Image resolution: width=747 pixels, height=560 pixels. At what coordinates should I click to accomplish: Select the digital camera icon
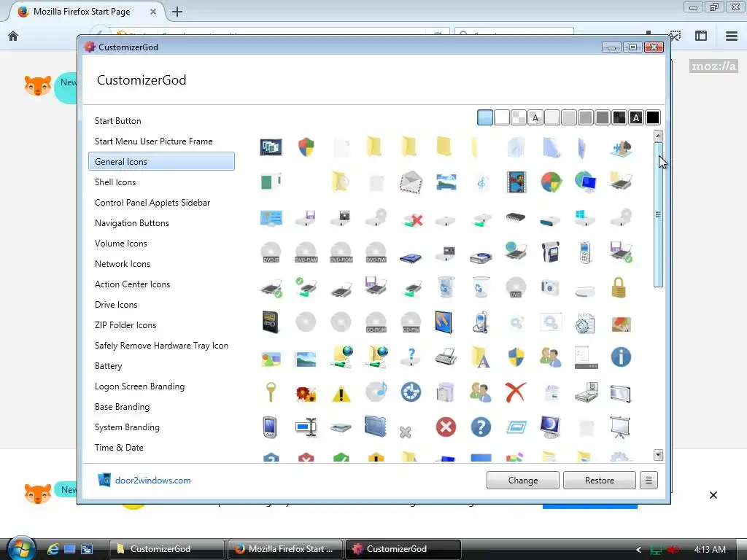pyautogui.click(x=550, y=287)
